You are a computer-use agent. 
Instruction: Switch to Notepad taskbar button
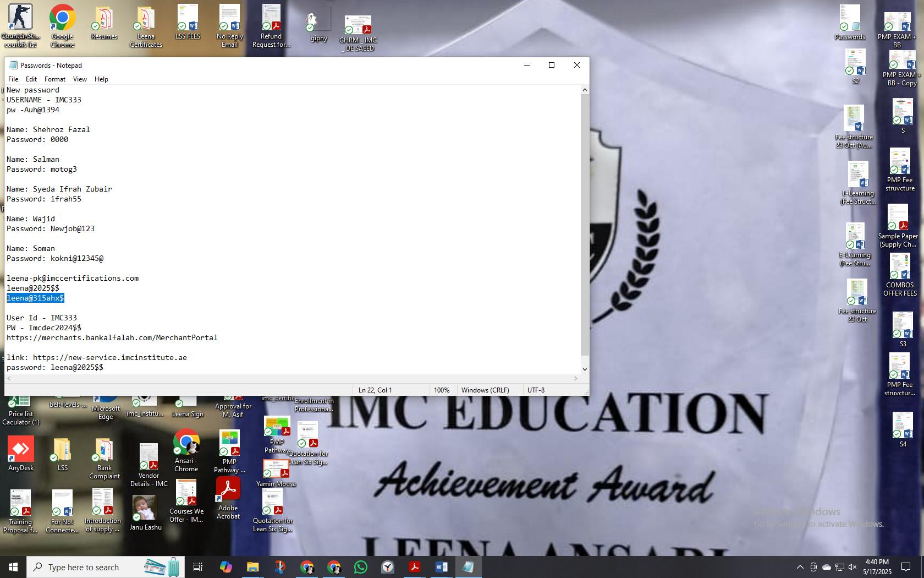click(469, 567)
